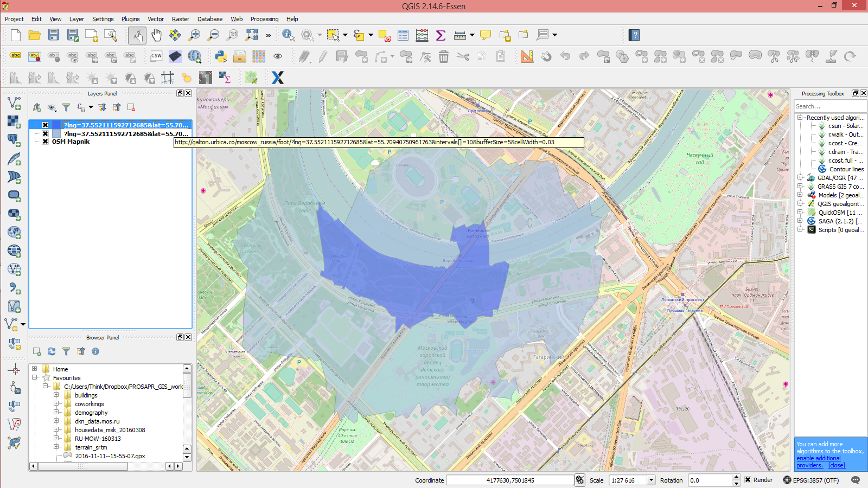The width and height of the screenshot is (868, 488).
Task: Click the Add Vector Layer icon
Action: (x=14, y=103)
